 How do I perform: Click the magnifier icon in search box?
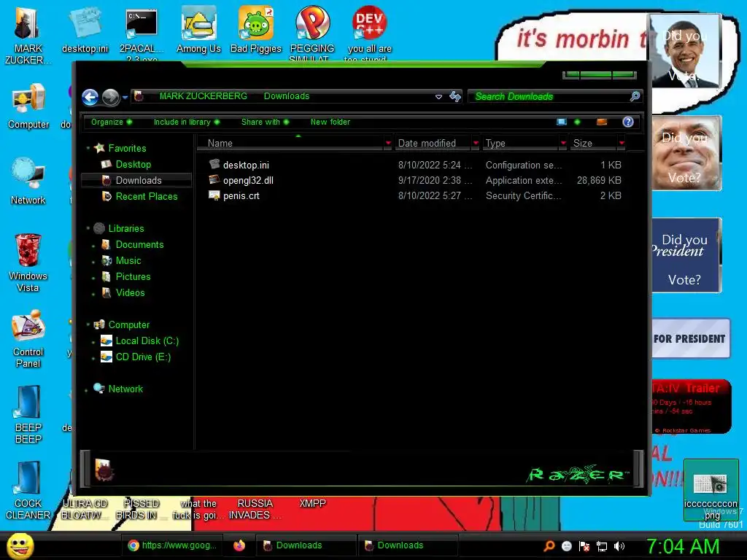click(x=635, y=97)
